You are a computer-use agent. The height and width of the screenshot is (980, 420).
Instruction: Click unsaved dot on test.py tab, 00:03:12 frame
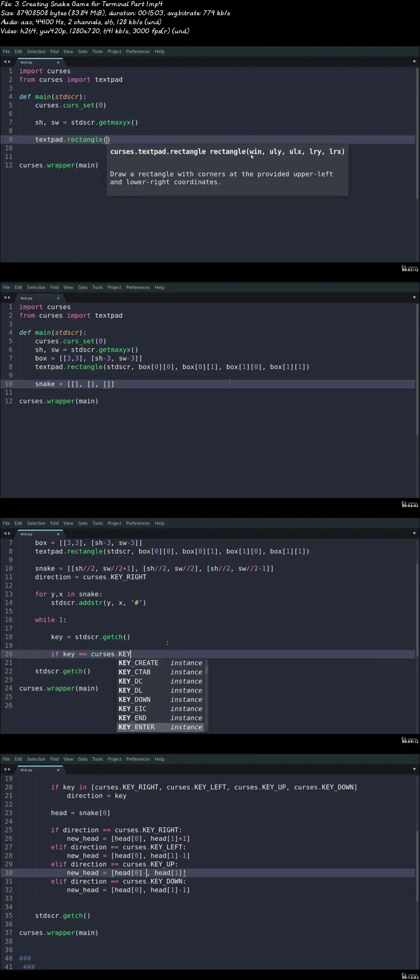click(x=58, y=62)
